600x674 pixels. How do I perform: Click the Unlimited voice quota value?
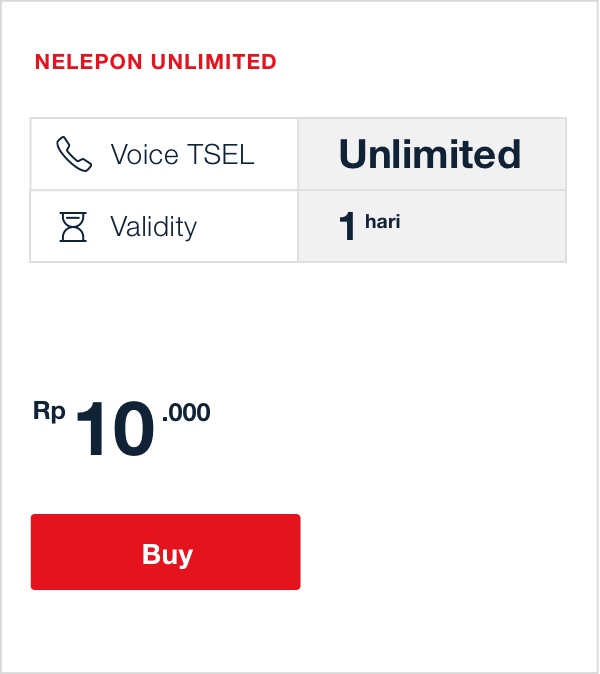[430, 154]
